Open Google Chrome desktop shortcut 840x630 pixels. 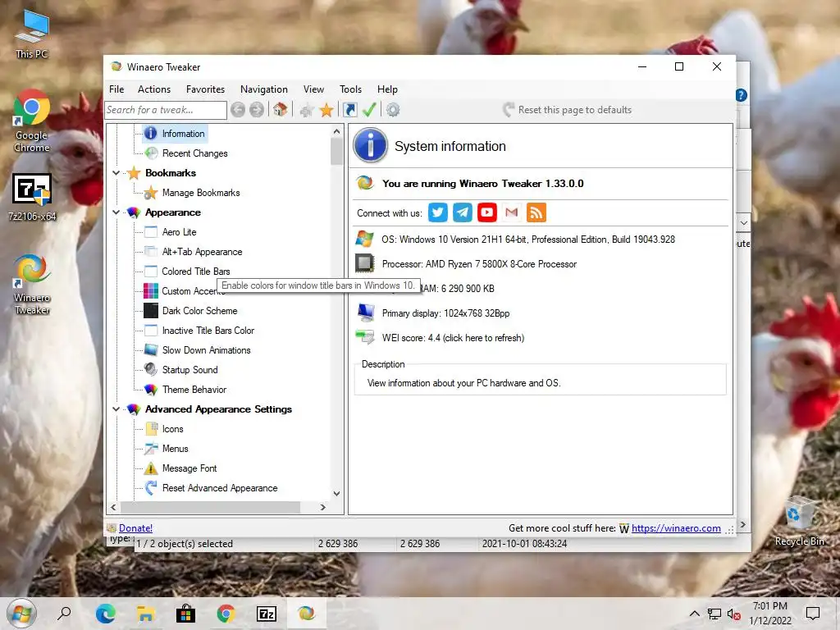32,121
